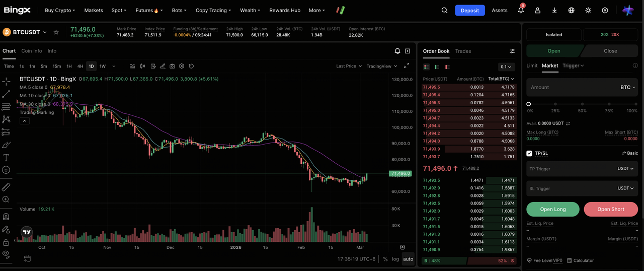Open the language globe icon
This screenshot has height=271, width=644.
pos(572,11)
